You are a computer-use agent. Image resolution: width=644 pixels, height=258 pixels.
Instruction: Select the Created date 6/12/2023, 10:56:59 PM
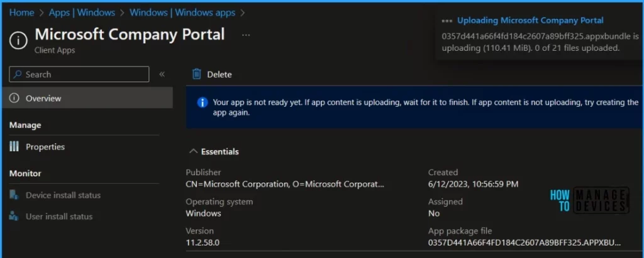point(473,184)
